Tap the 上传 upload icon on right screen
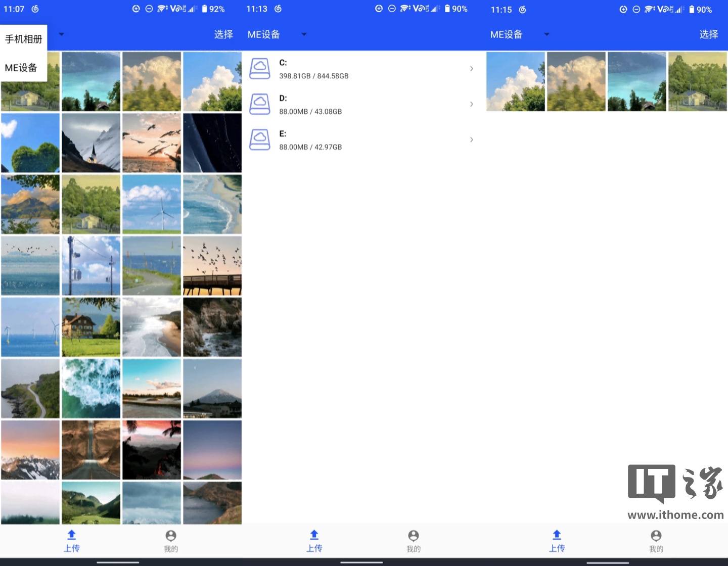This screenshot has height=566, width=728. tap(557, 535)
